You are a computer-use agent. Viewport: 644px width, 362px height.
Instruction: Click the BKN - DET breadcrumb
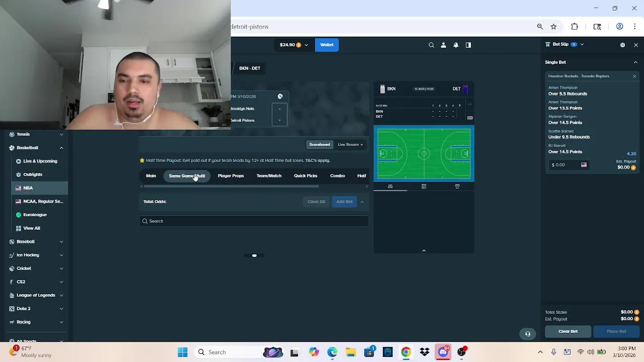pos(250,68)
